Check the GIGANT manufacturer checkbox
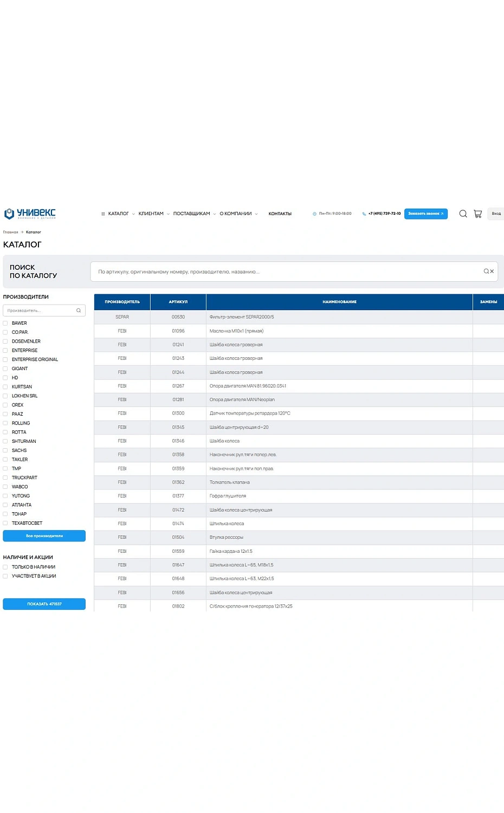Screen dimensions: 504x813 (5, 369)
